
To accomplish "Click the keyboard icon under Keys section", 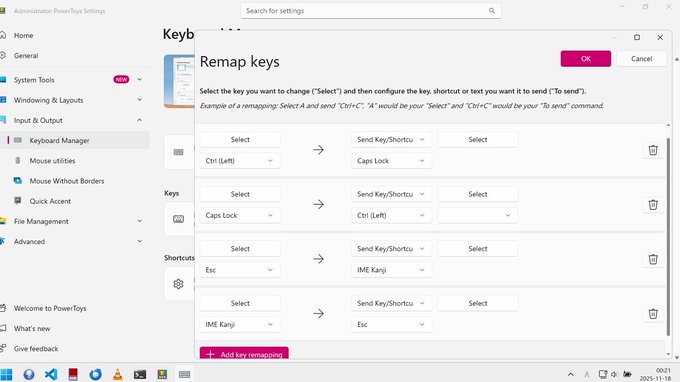I will click(x=178, y=219).
